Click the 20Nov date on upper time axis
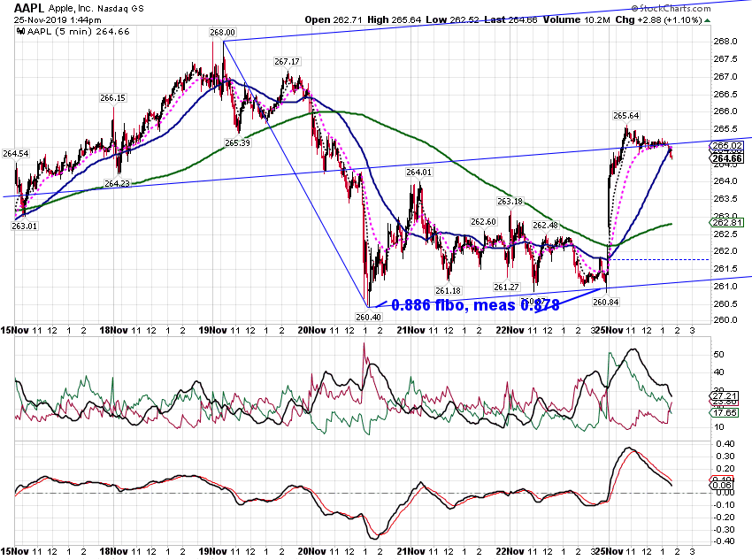Image resolution: width=752 pixels, height=560 pixels. (311, 330)
